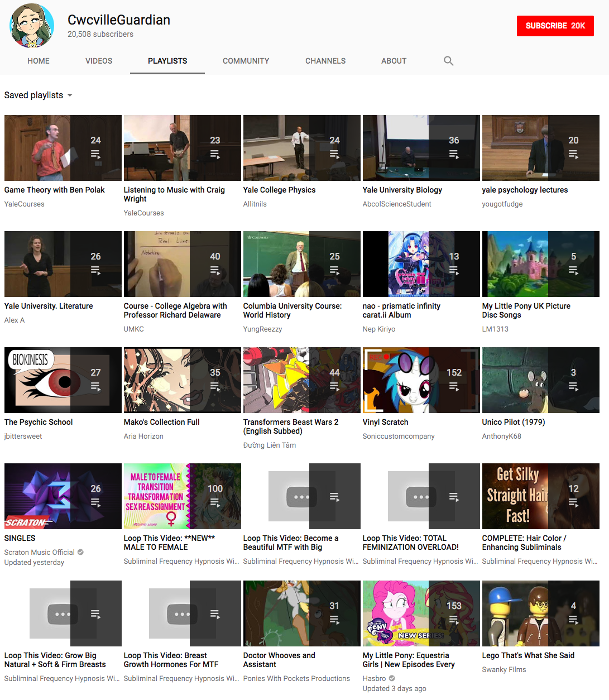Open Game Theory with Ben Polak title link
The width and height of the screenshot is (609, 700).
(x=55, y=190)
